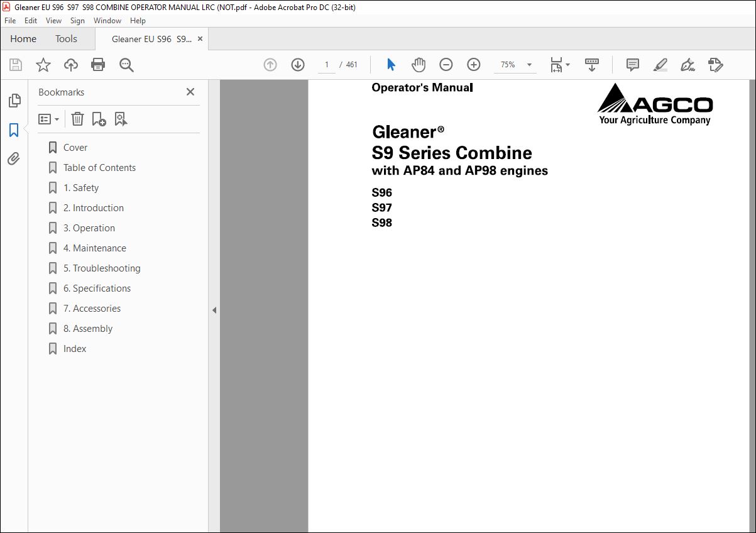This screenshot has width=756, height=533.
Task: Switch to the Tools tab
Action: 66,39
